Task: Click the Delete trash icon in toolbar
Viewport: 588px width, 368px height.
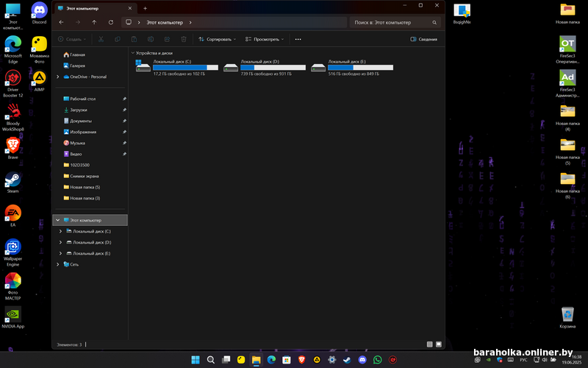Action: tap(183, 39)
